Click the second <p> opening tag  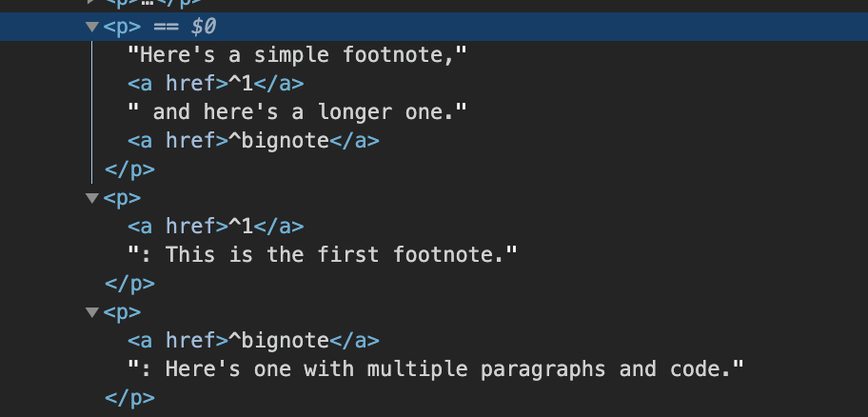(123, 198)
